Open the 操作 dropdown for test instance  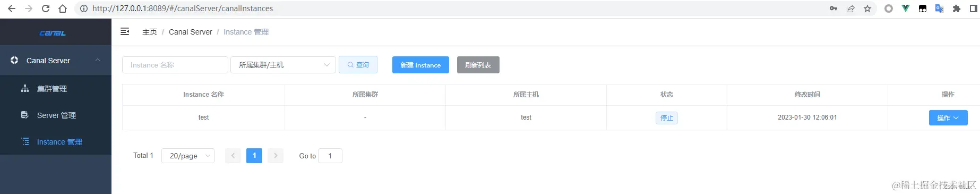point(948,118)
